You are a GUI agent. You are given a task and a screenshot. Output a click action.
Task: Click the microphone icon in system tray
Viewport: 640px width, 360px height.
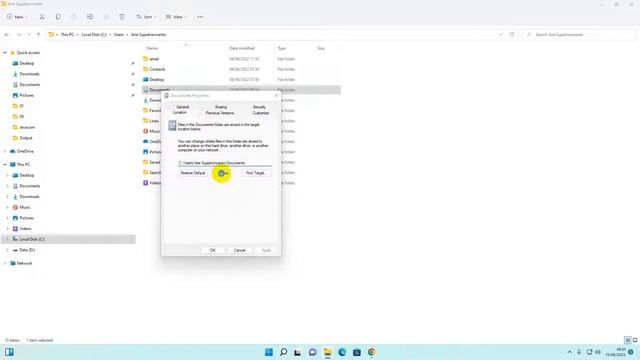click(579, 352)
